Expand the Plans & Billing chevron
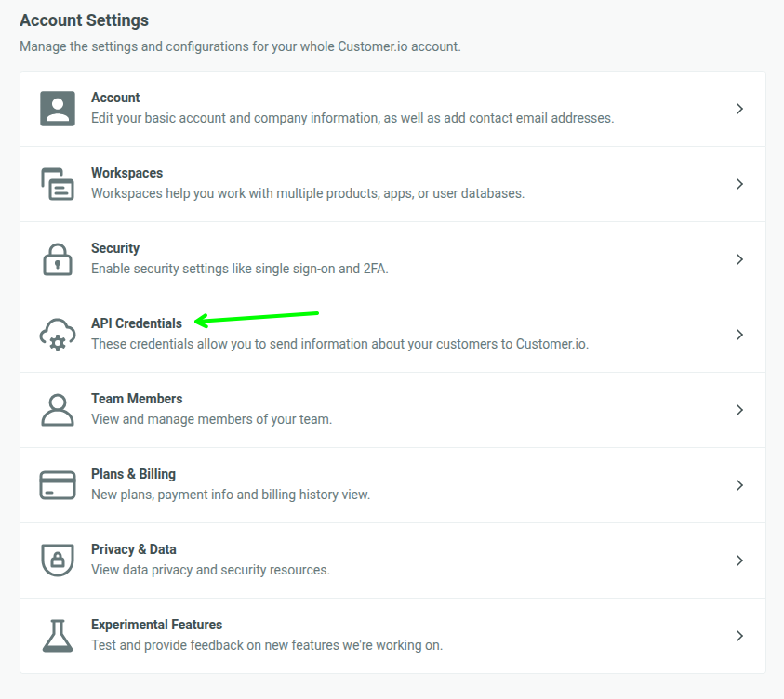784x699 pixels. 739,484
